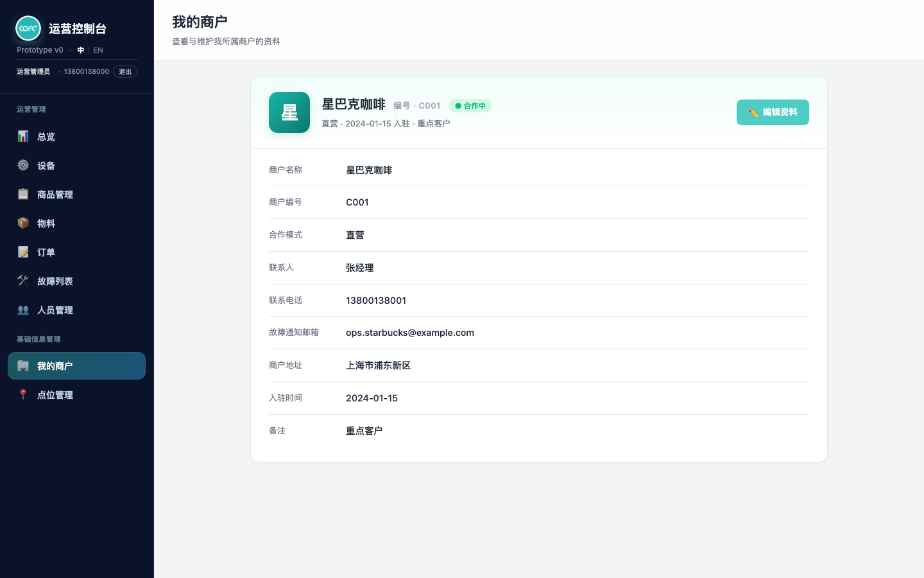The height and width of the screenshot is (578, 924).
Task: Click 编号 · C001 in card header
Action: tap(417, 106)
